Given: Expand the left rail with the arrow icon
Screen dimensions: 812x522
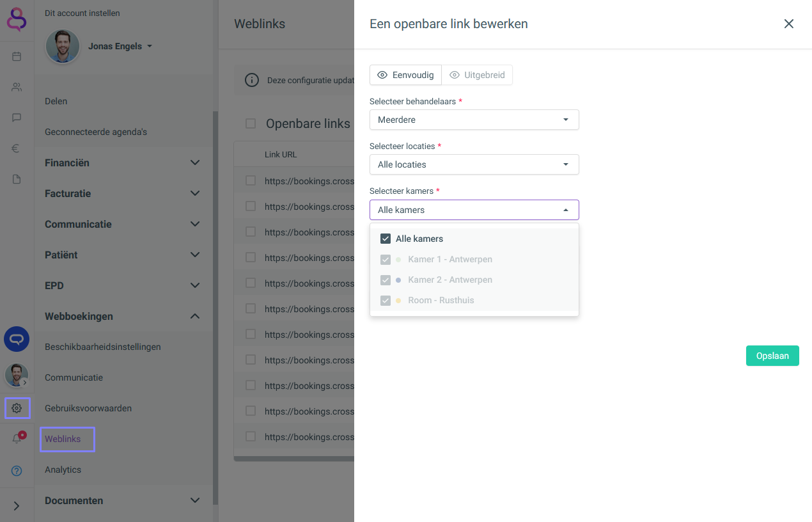Looking at the screenshot, I should point(17,506).
